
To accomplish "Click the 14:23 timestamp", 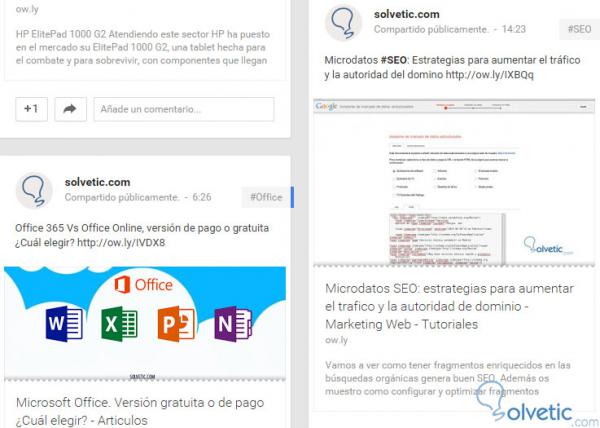I will point(514,29).
